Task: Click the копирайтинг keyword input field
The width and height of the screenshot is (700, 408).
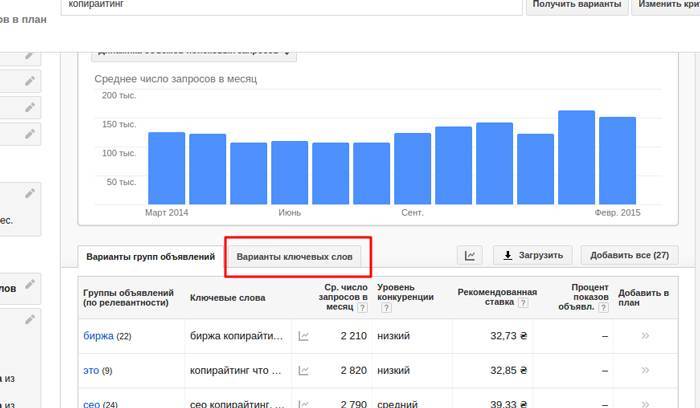Action: pyautogui.click(x=290, y=5)
